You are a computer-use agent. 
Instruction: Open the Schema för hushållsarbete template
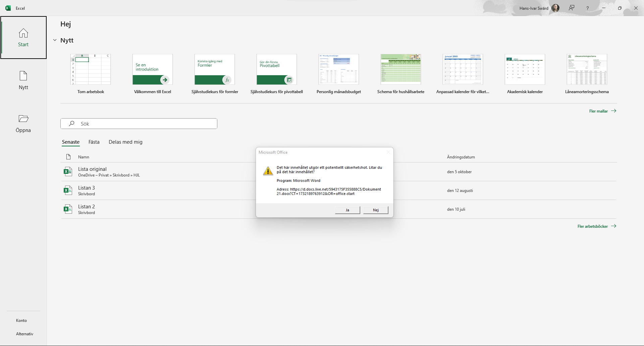click(401, 74)
